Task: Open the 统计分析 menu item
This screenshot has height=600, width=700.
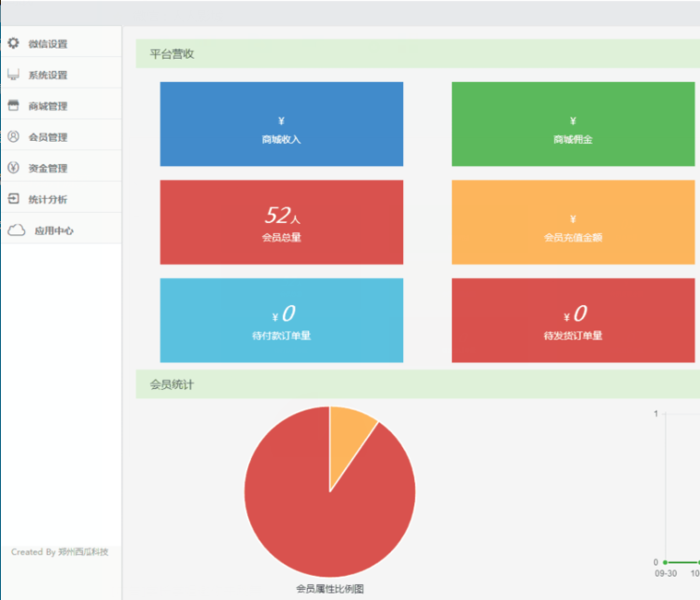Action: tap(62, 199)
